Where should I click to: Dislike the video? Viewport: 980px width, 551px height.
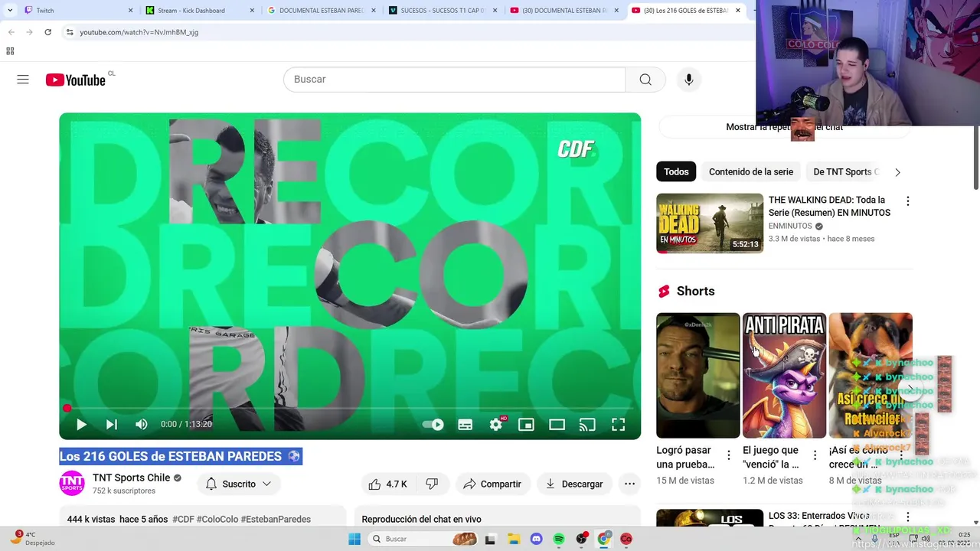pos(432,484)
